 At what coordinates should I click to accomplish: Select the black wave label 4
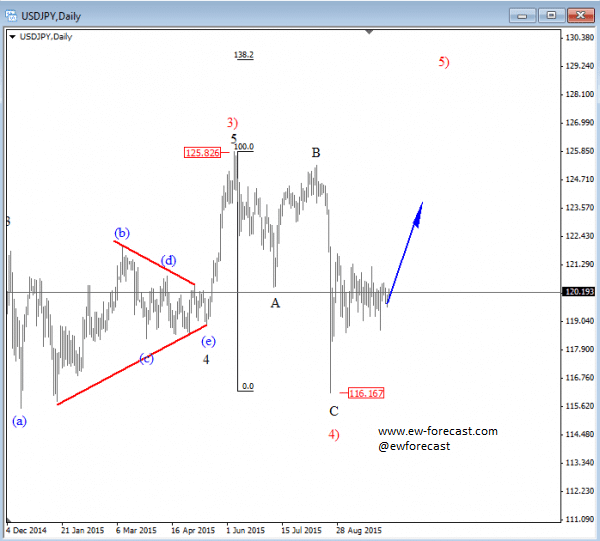[x=206, y=360]
